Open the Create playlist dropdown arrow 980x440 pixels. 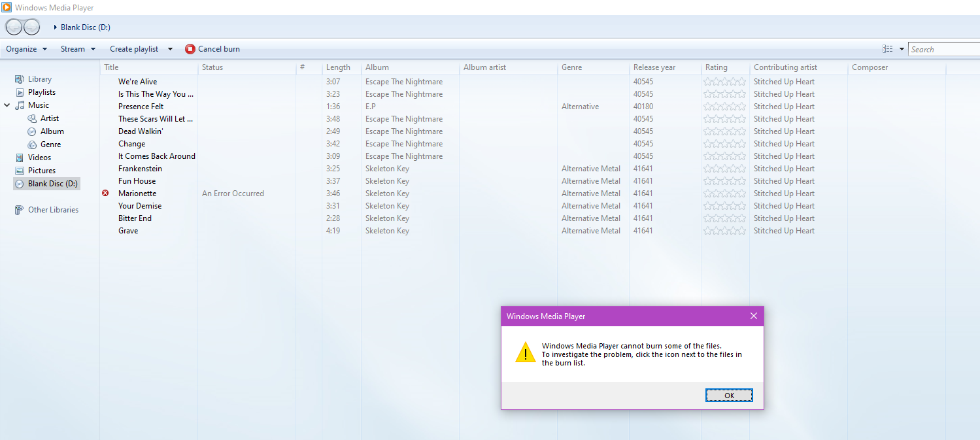pyautogui.click(x=170, y=49)
